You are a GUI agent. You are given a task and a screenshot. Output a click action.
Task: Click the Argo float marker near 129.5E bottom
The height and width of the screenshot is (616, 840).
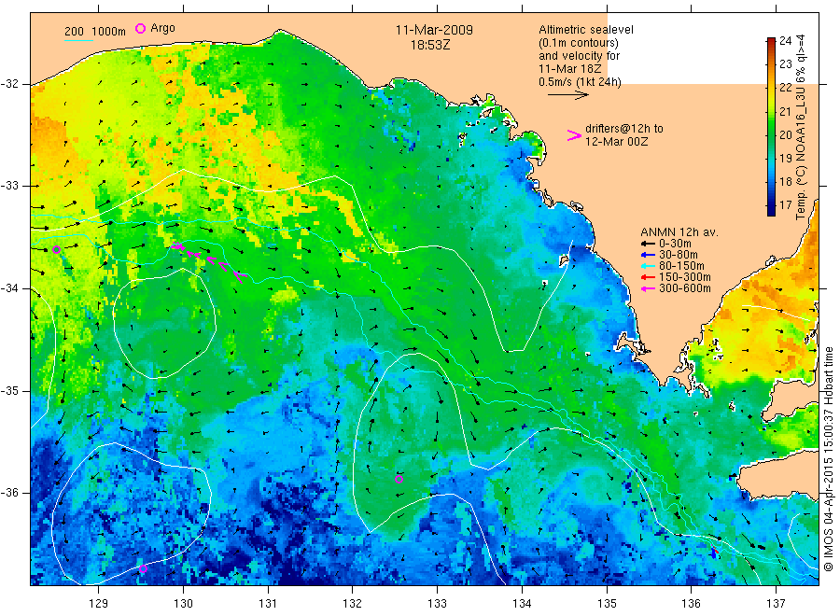(143, 568)
